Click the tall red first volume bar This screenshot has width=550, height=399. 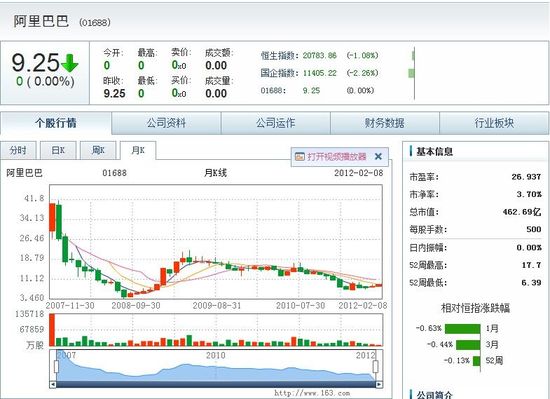pos(52,330)
